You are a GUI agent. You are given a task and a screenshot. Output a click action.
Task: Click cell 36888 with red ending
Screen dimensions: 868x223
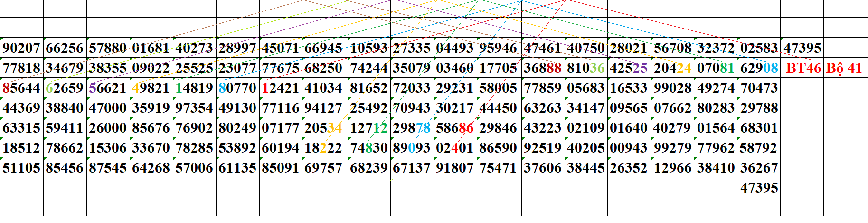(x=543, y=68)
